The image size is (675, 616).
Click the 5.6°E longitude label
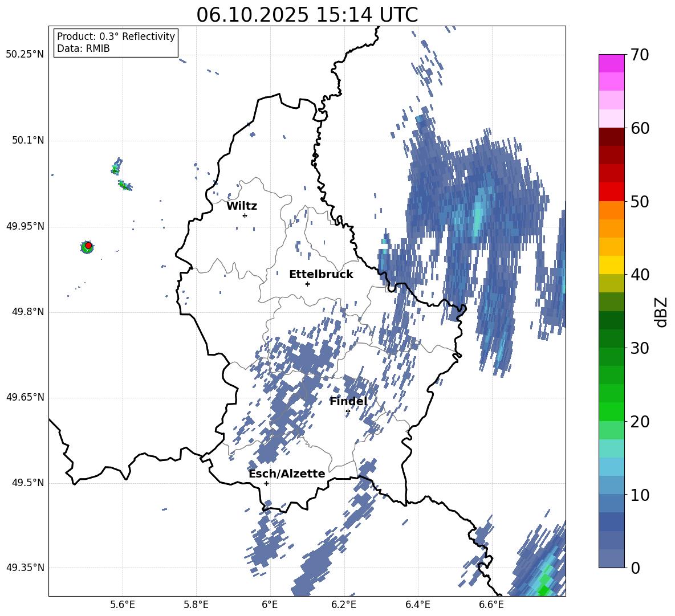click(122, 605)
